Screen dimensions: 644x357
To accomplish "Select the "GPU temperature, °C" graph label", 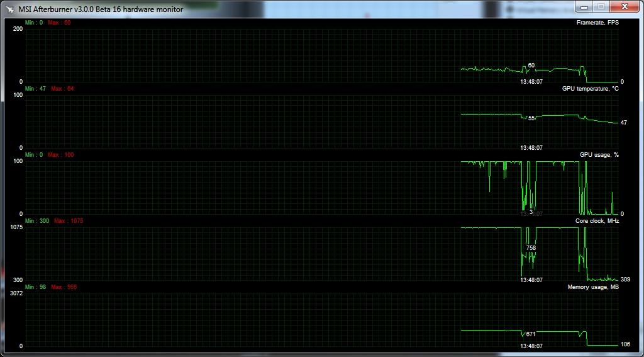I will point(590,89).
